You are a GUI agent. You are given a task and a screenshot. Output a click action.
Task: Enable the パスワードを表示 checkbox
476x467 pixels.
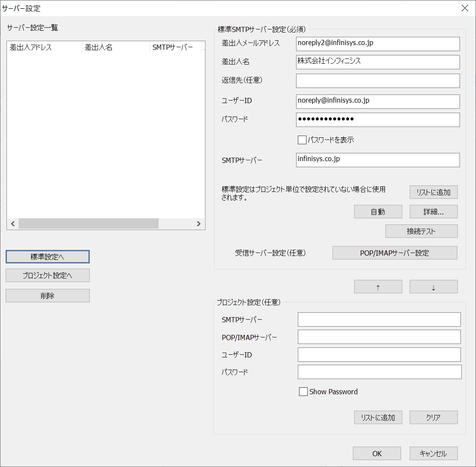pyautogui.click(x=302, y=140)
